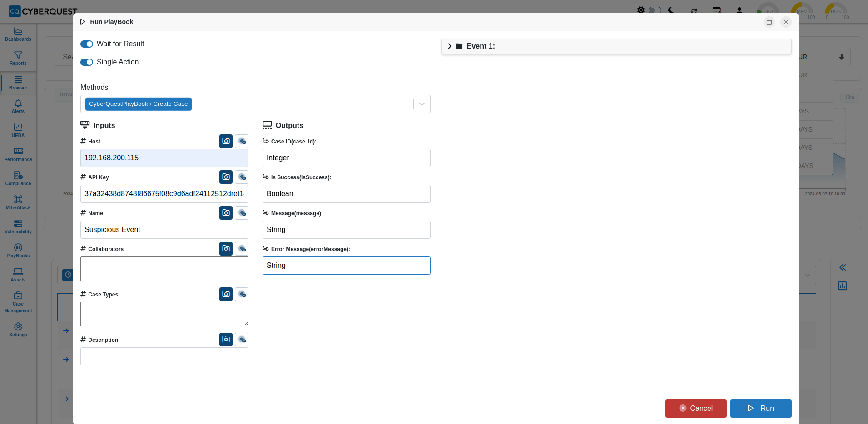The height and width of the screenshot is (424, 868).
Task: Click the clock icon in background panel
Action: pyautogui.click(x=68, y=275)
